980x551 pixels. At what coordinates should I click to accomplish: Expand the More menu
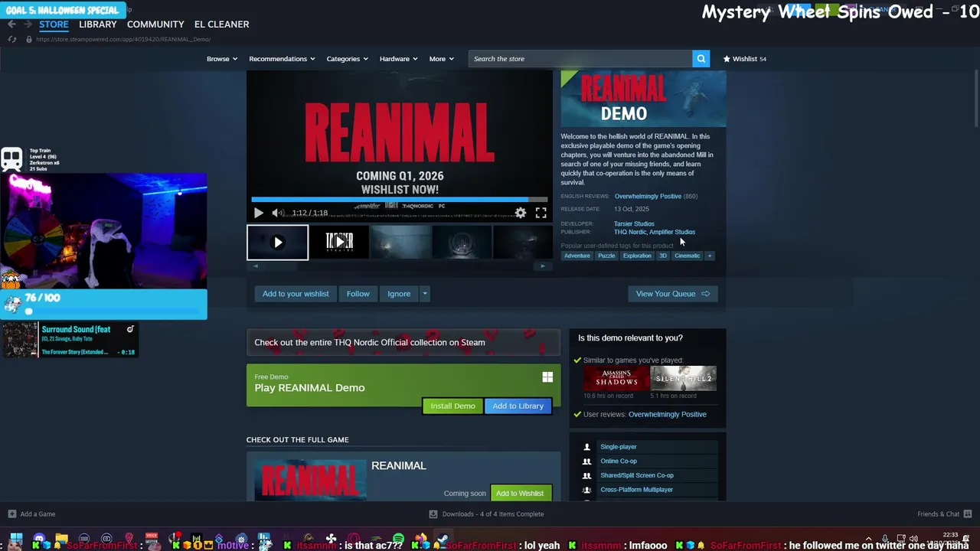pyautogui.click(x=441, y=59)
